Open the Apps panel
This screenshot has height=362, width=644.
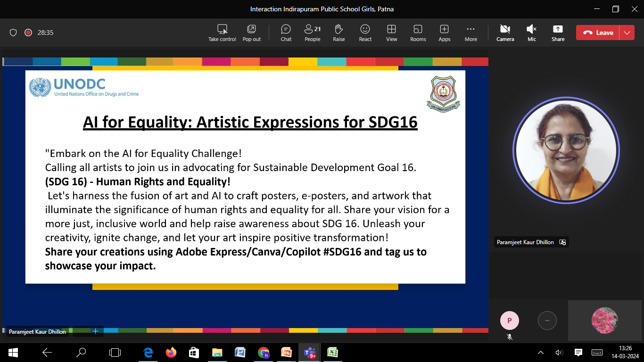(445, 33)
